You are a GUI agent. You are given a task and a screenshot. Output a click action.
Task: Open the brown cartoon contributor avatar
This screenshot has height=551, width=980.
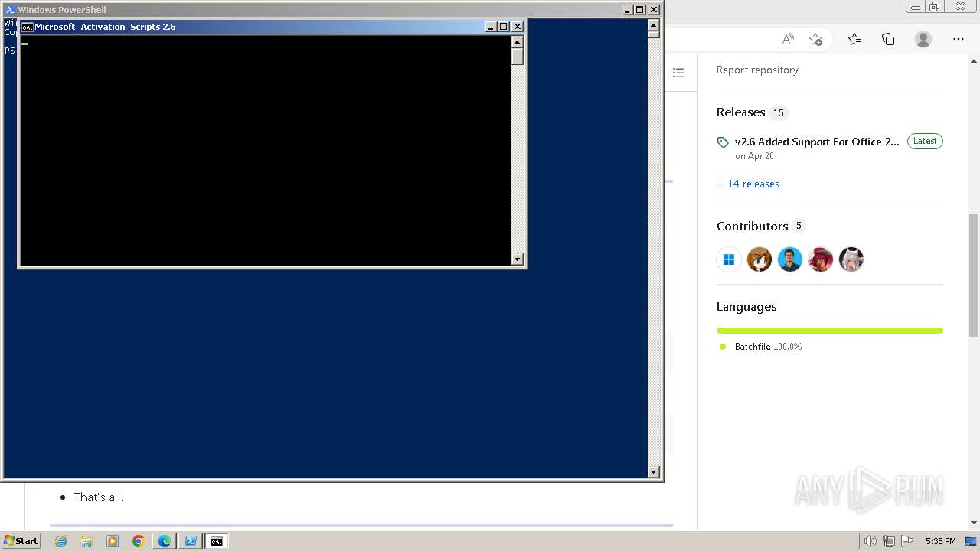click(759, 259)
